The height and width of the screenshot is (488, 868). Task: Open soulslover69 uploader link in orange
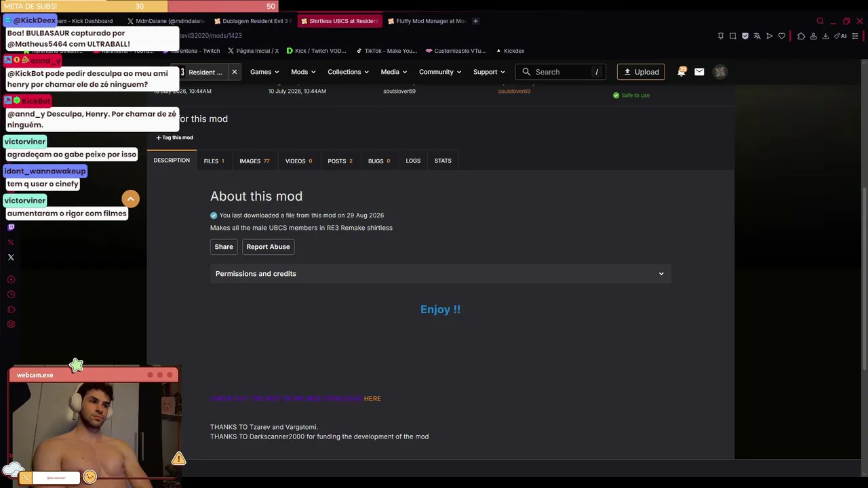(514, 91)
